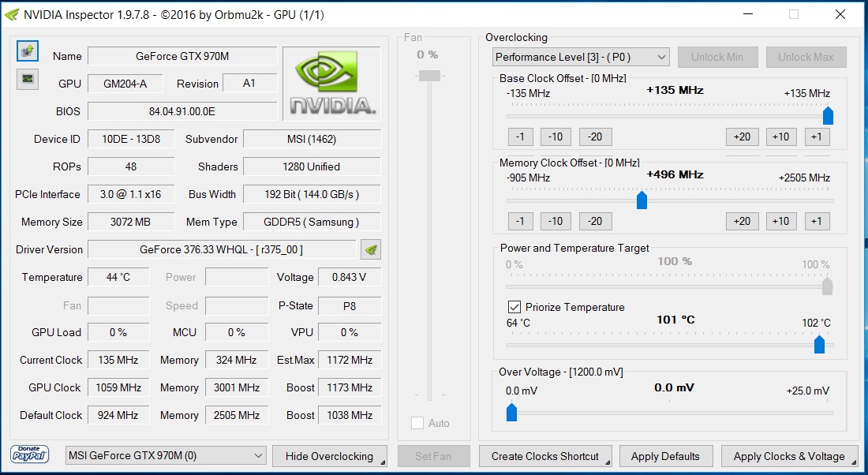
Task: Click the Mem Type field showing GDDR5
Action: point(312,222)
